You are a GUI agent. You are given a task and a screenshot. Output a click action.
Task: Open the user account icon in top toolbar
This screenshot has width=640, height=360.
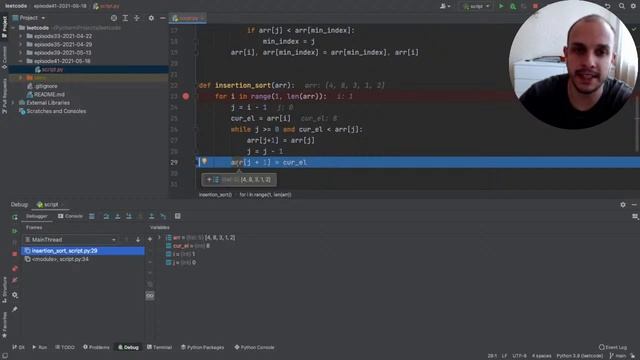pyautogui.click(x=445, y=6)
